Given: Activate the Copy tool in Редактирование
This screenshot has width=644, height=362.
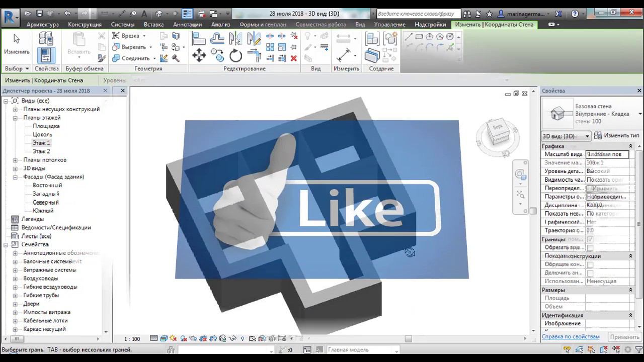Looking at the screenshot, I should 217,55.
